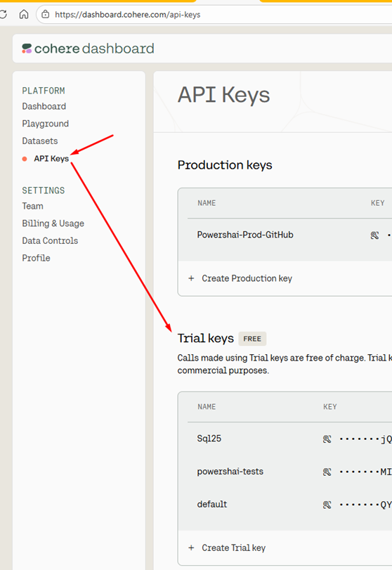The image size is (392, 570).
Task: Open the Dashboard page in sidebar
Action: (44, 106)
